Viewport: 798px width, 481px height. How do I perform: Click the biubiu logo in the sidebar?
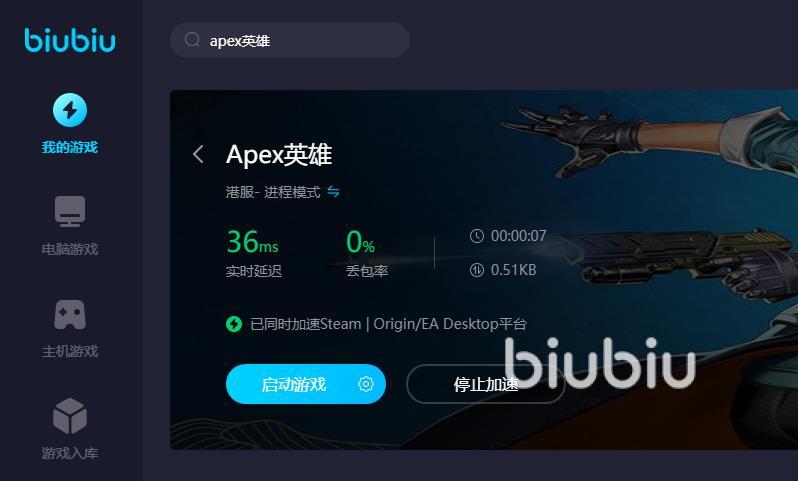(70, 40)
